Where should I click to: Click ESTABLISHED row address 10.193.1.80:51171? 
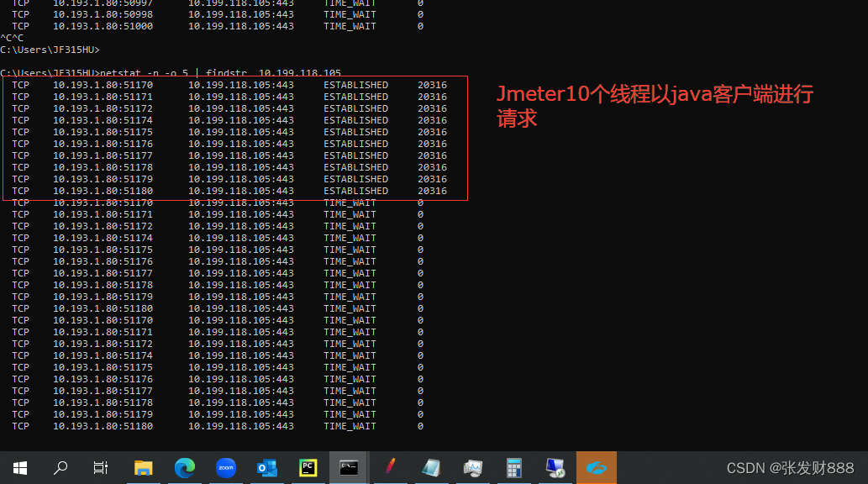[103, 97]
